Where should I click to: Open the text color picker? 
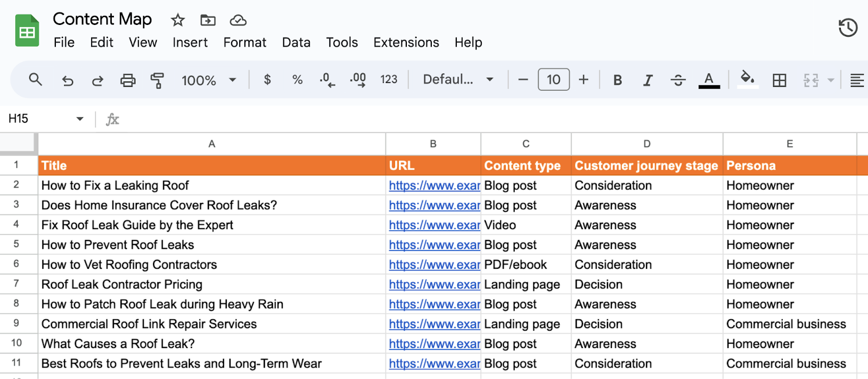click(709, 80)
